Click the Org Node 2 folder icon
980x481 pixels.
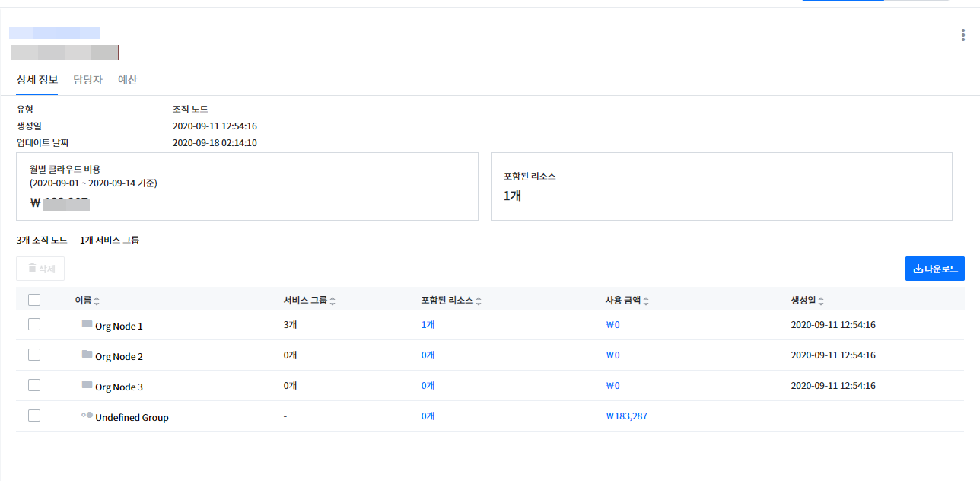pos(87,355)
